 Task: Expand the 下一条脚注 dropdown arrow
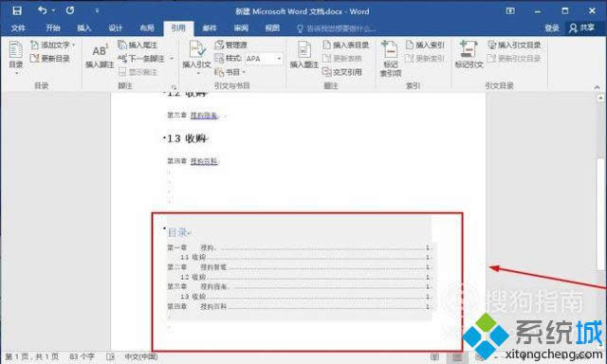point(172,59)
